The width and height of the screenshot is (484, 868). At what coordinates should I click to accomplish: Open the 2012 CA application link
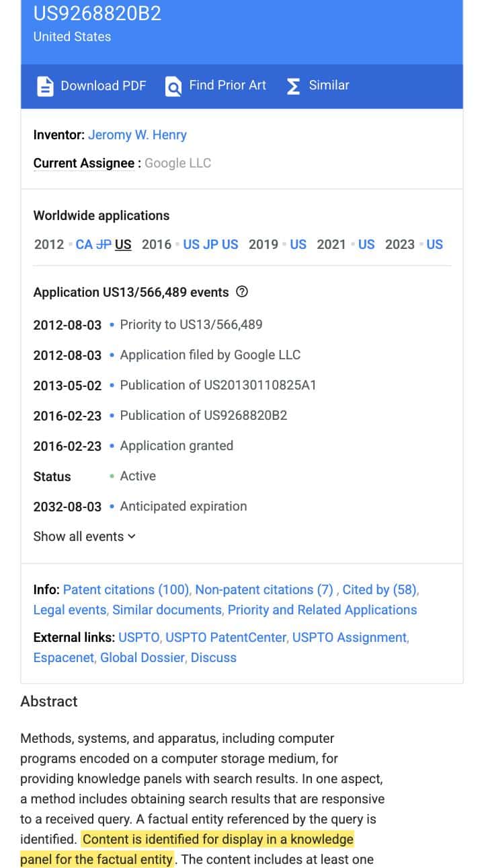(84, 244)
